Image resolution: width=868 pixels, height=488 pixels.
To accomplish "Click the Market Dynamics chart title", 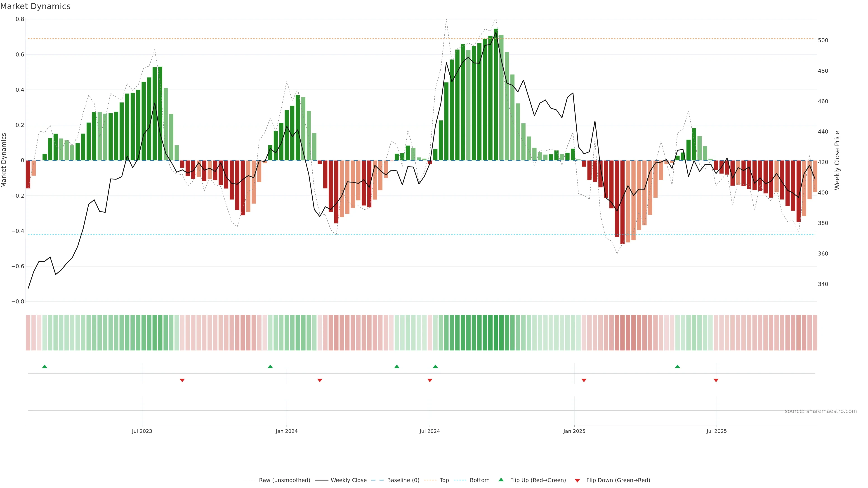I will 35,6.
